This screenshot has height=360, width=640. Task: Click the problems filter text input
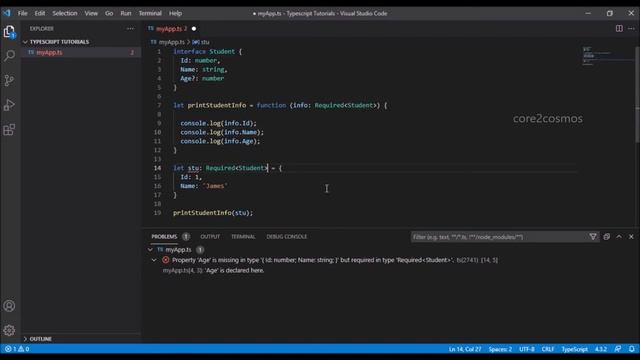[x=498, y=237]
